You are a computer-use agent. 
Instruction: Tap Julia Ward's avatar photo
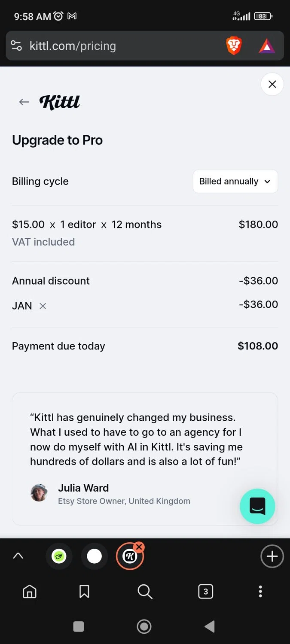click(x=39, y=493)
